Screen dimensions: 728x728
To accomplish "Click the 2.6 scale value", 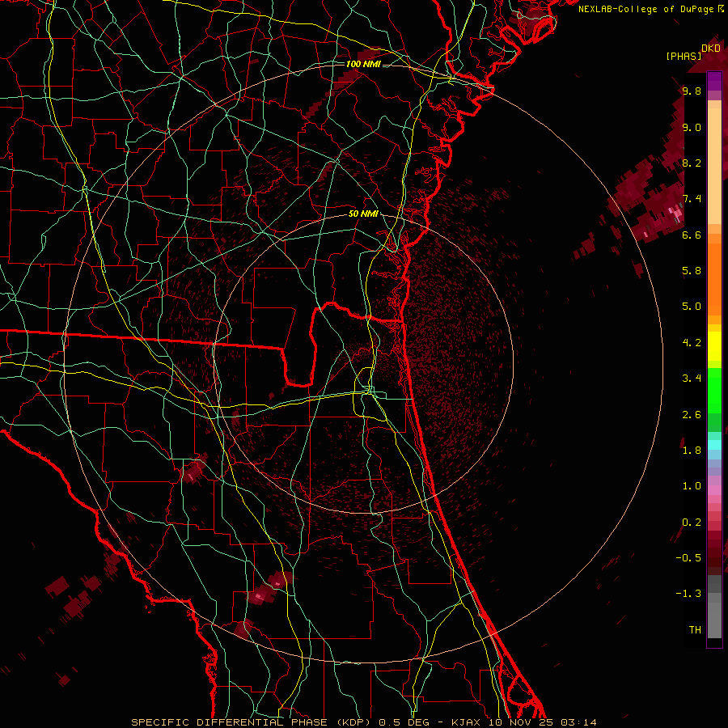I will [x=692, y=415].
